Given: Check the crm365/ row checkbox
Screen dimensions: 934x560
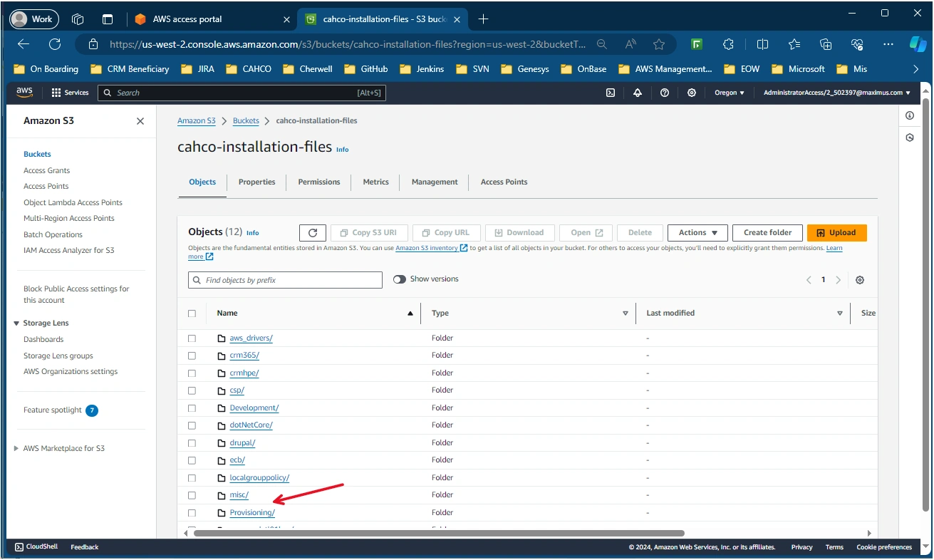Looking at the screenshot, I should point(192,356).
